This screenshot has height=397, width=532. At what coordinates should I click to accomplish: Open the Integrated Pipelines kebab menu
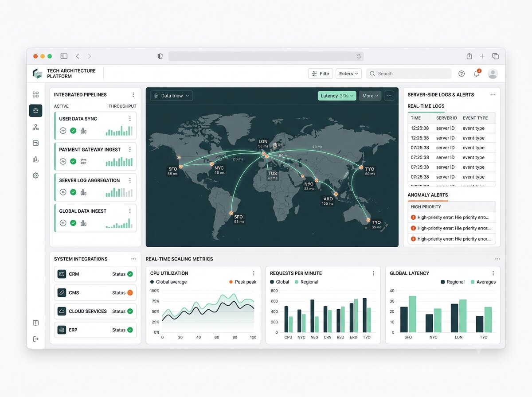133,94
